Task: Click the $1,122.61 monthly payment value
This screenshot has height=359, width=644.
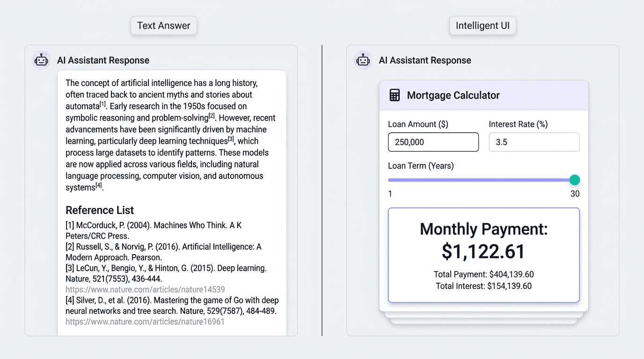Action: coord(483,251)
